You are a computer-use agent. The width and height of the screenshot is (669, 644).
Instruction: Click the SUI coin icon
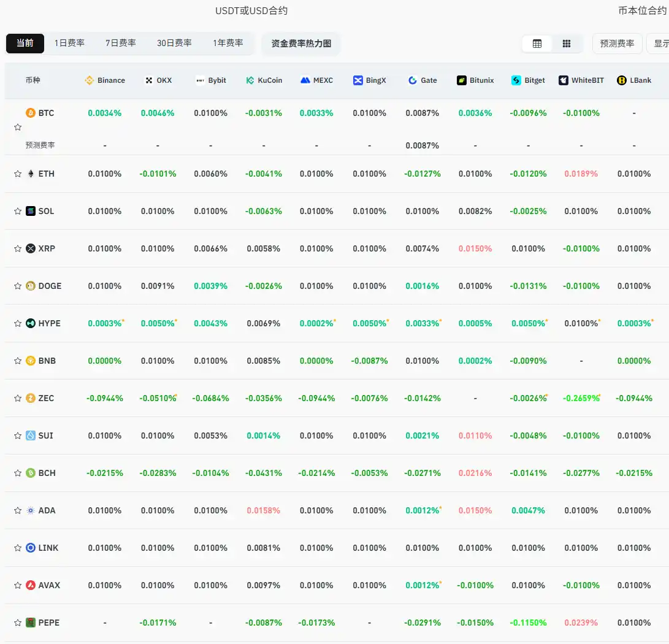(31, 435)
